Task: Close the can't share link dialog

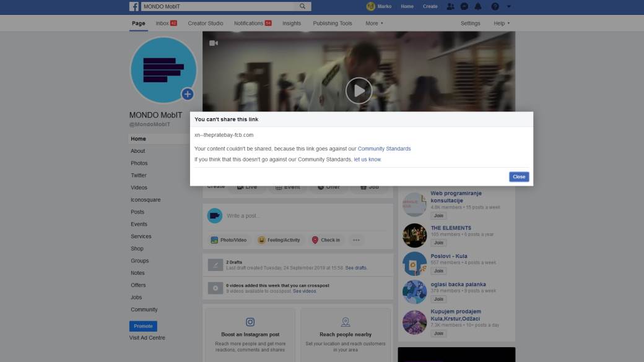Action: pyautogui.click(x=519, y=176)
